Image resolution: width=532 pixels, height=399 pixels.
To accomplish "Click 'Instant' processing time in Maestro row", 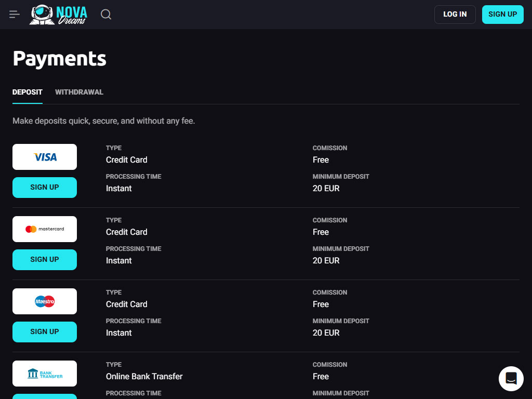I will click(119, 333).
